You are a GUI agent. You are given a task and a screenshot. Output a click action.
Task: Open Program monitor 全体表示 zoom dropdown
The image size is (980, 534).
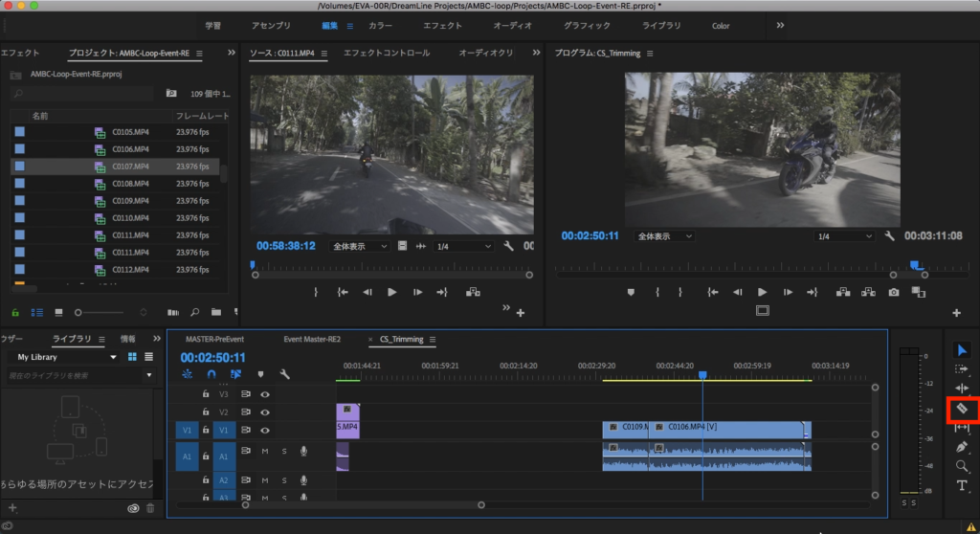tap(665, 235)
